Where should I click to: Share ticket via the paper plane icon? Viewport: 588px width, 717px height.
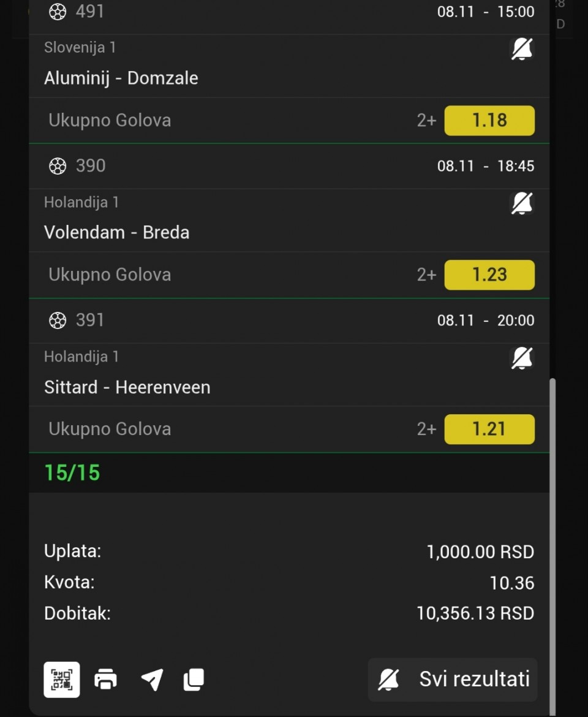pos(152,680)
